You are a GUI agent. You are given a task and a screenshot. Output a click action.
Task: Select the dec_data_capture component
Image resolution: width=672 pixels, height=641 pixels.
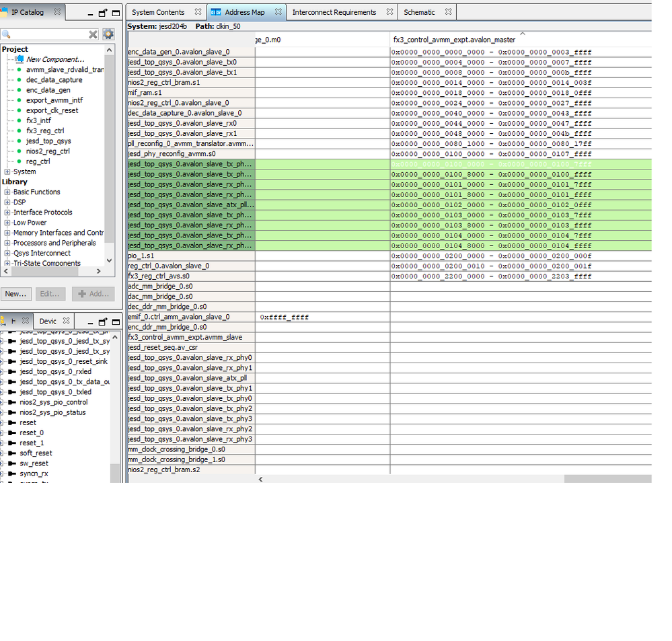pos(54,79)
